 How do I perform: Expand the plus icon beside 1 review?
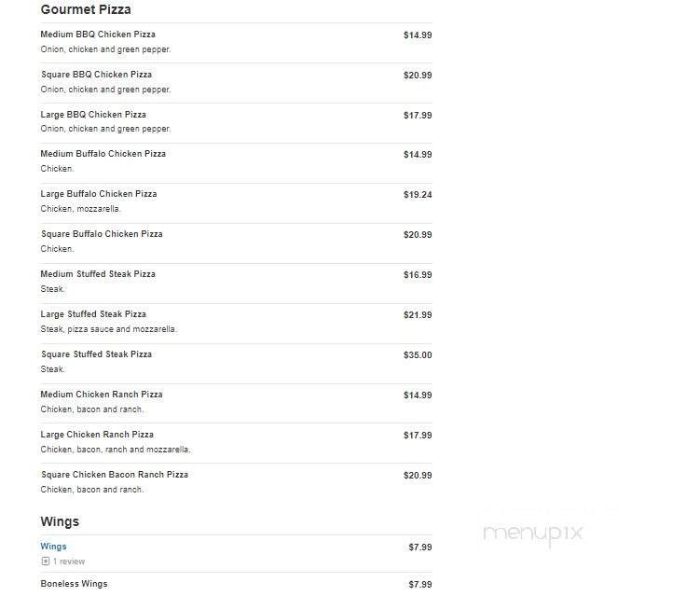pyautogui.click(x=45, y=561)
